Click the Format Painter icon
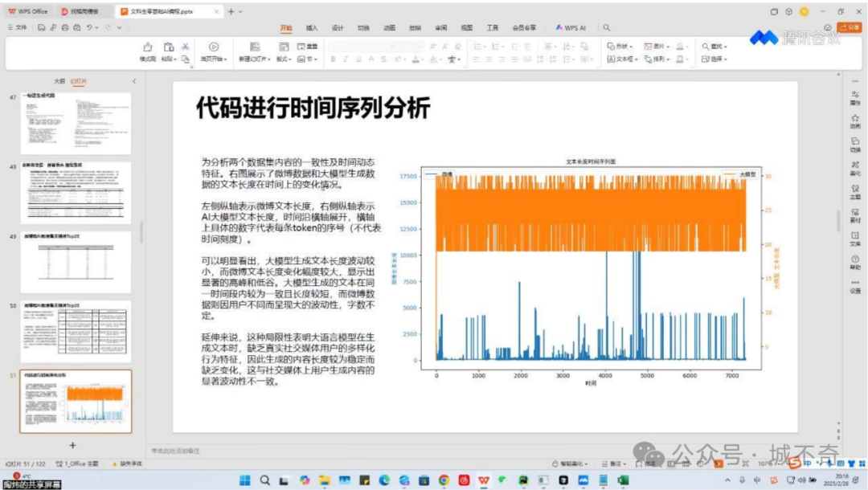The width and height of the screenshot is (868, 490). pos(147,47)
